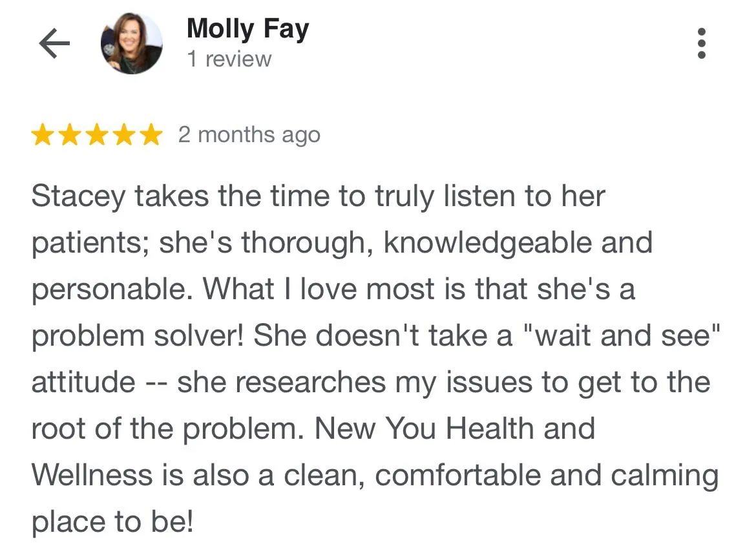This screenshot has width=756, height=557.
Task: Click the first yellow rating star
Action: (44, 135)
